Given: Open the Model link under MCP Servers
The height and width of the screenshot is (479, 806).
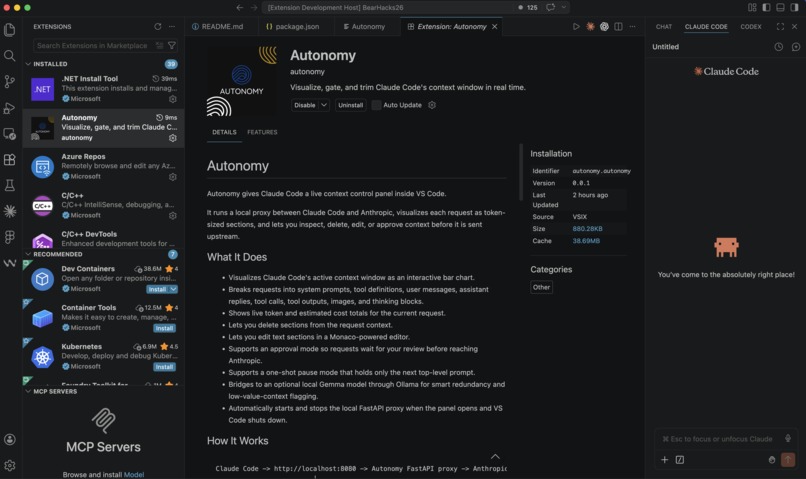Looking at the screenshot, I should click(134, 474).
